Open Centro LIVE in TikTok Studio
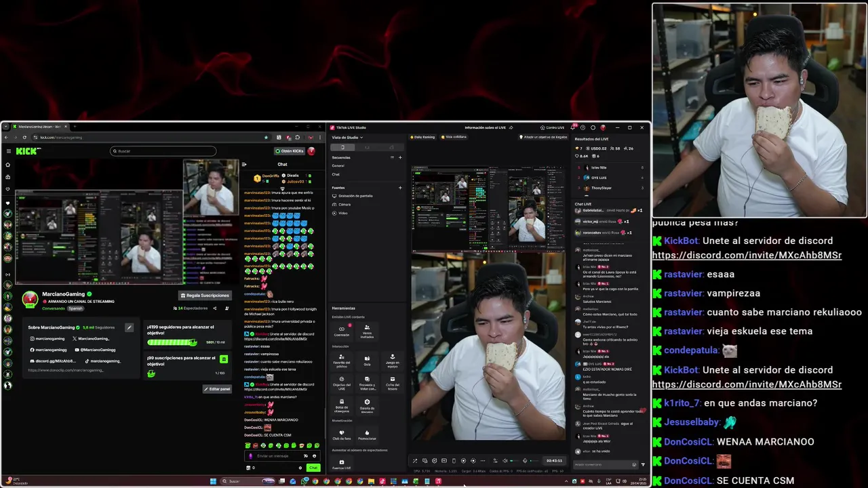Viewport: 868px width, 488px height. click(x=551, y=127)
